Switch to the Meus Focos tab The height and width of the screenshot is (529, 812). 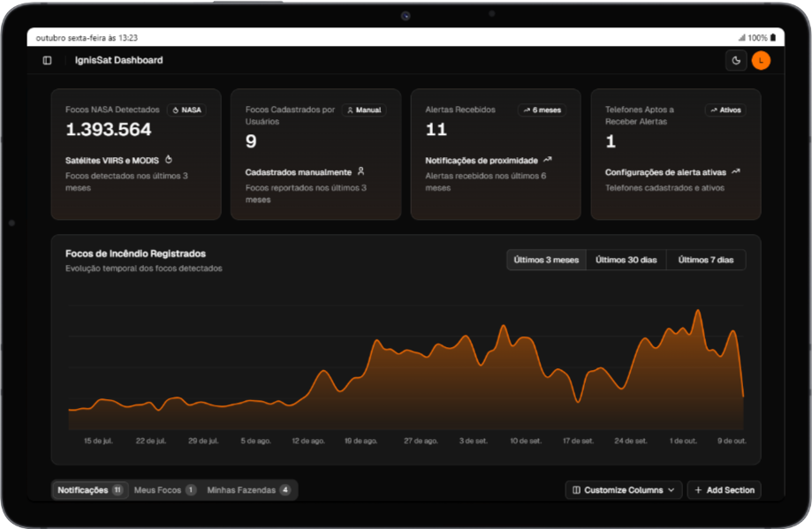pyautogui.click(x=164, y=490)
